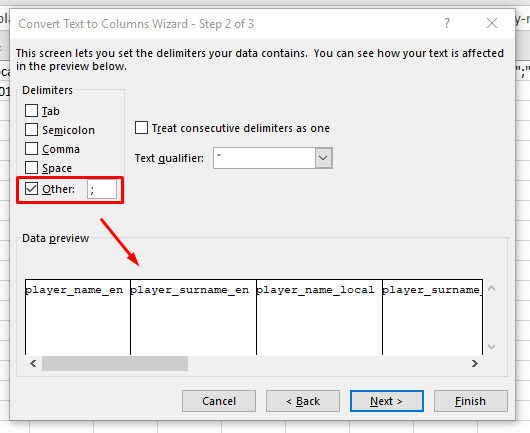Check the Semicolon delimiter option

pyautogui.click(x=31, y=129)
